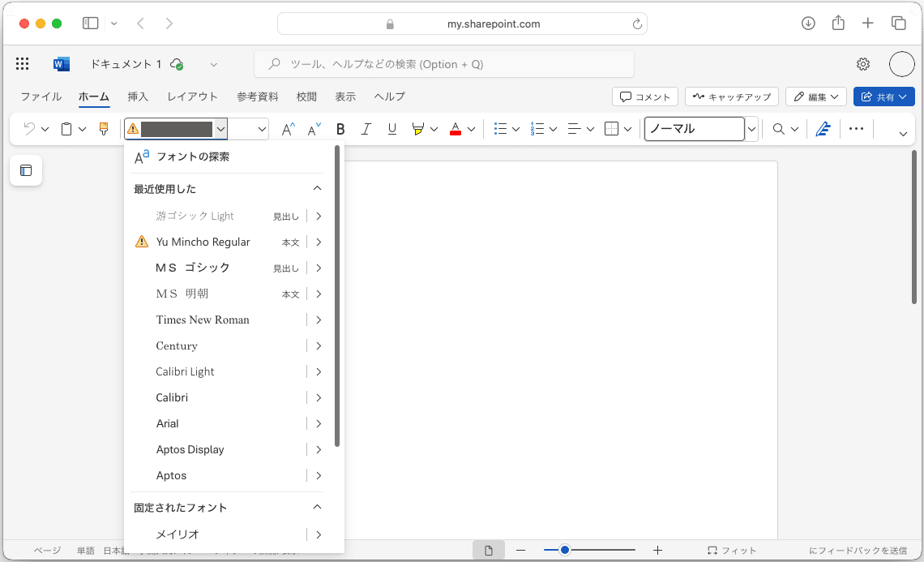This screenshot has height=562, width=924.
Task: Click the bullet list icon
Action: (500, 129)
